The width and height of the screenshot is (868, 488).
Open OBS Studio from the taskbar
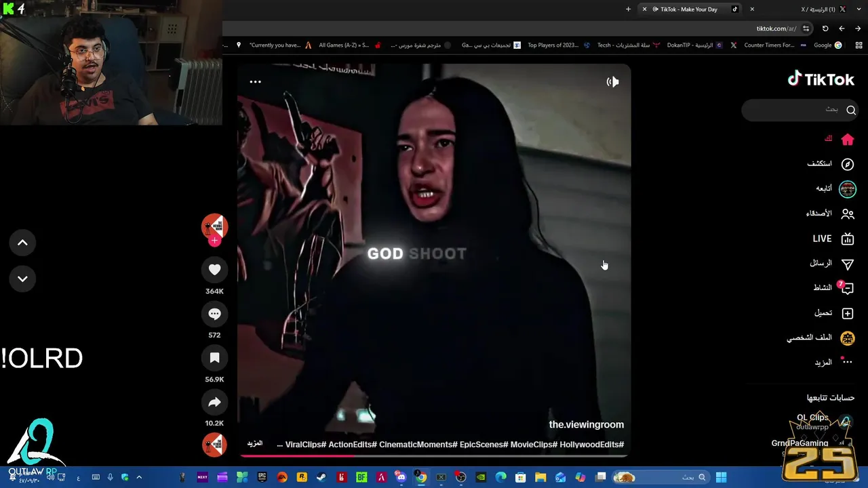[460, 477]
